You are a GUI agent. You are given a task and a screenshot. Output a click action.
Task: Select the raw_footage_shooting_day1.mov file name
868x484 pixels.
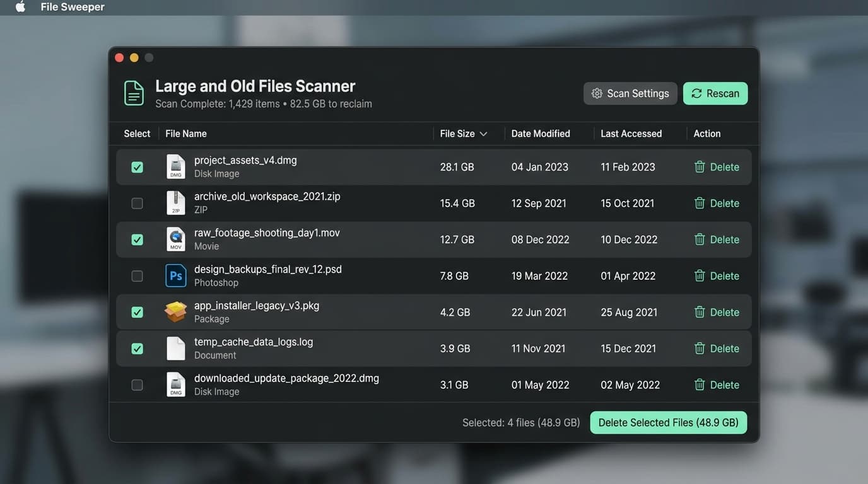tap(267, 233)
